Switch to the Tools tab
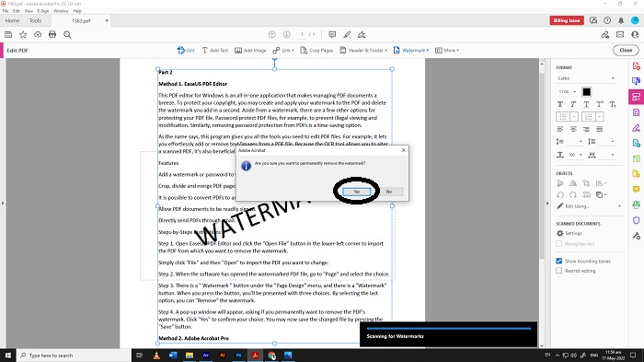This screenshot has width=644, height=362. point(35,20)
